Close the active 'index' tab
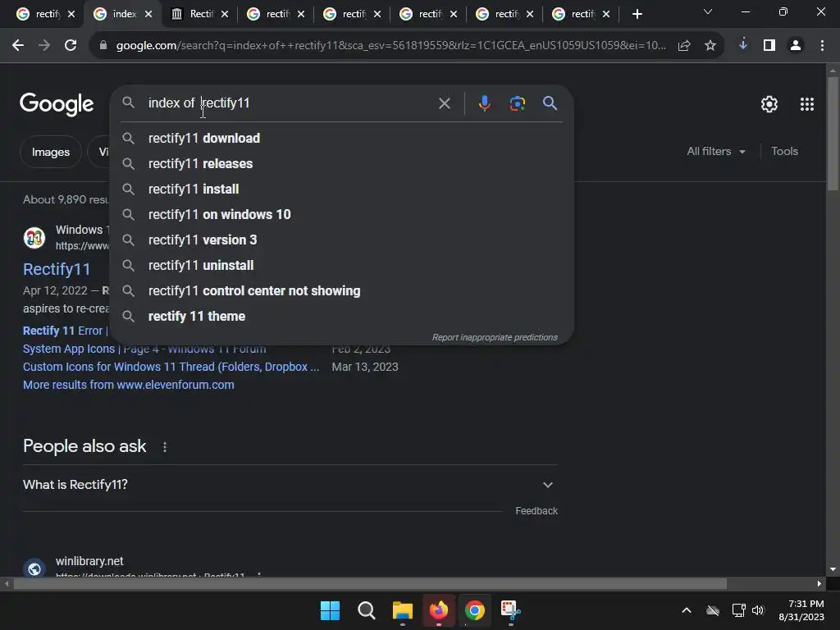The image size is (840, 630). point(149,15)
